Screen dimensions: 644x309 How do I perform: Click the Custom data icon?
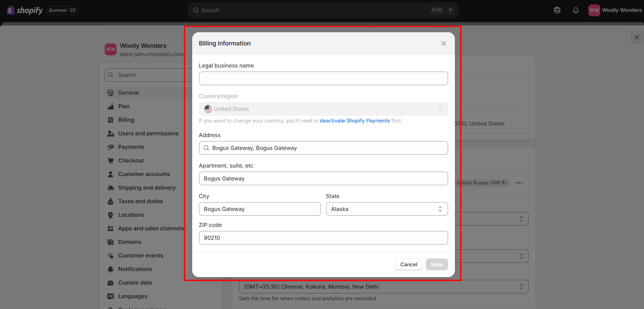pyautogui.click(x=110, y=283)
